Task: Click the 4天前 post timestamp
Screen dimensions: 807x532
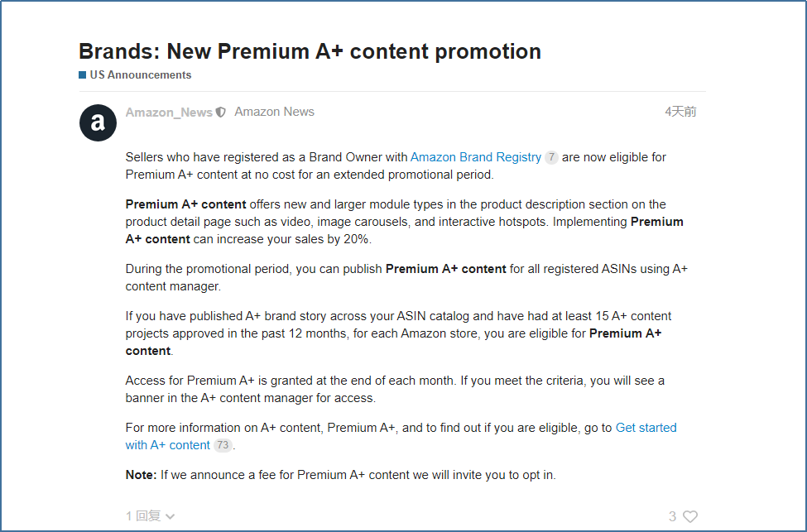Action: pos(680,112)
